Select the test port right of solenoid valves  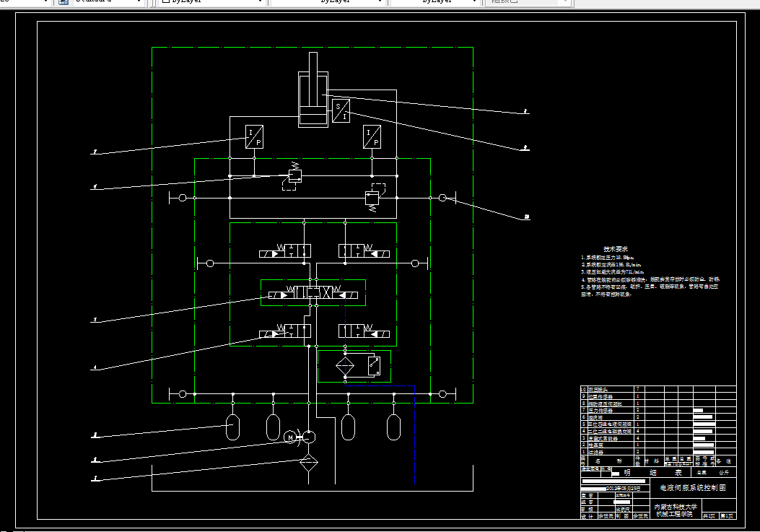click(x=415, y=263)
